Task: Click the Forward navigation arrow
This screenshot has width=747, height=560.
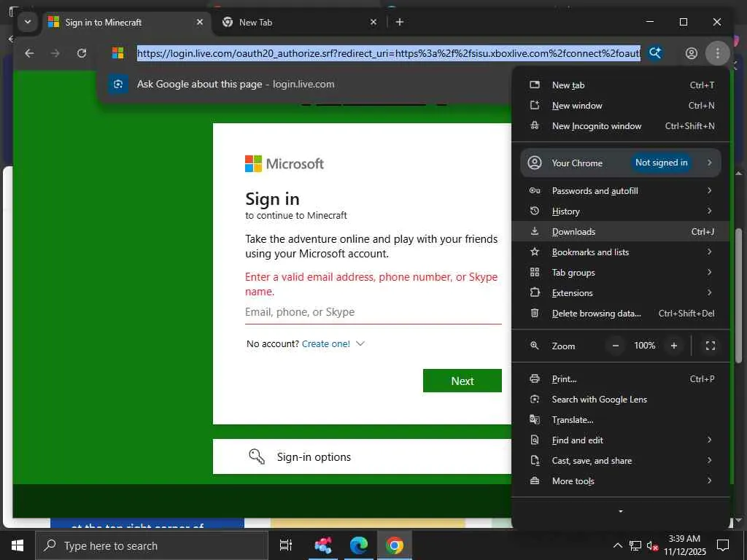Action: pyautogui.click(x=55, y=53)
